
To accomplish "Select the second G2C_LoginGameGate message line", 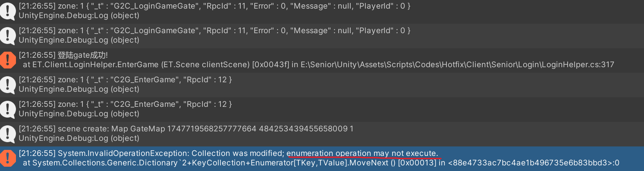I will click(x=214, y=31).
